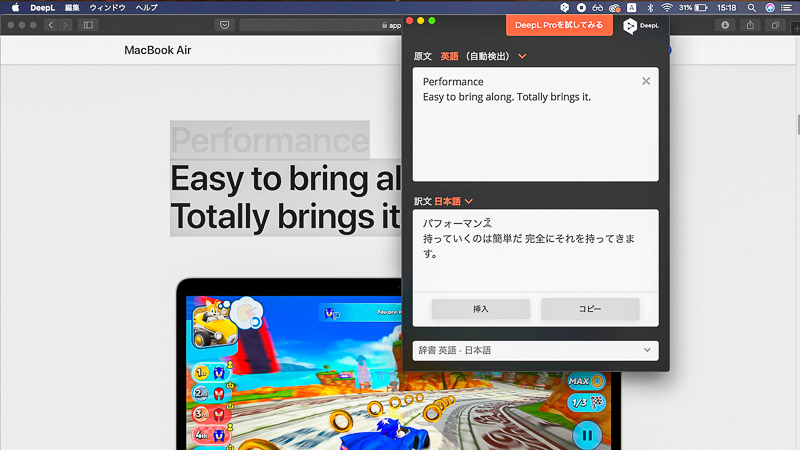Click the Totally brings it headline text
800x450 pixels.
click(285, 216)
